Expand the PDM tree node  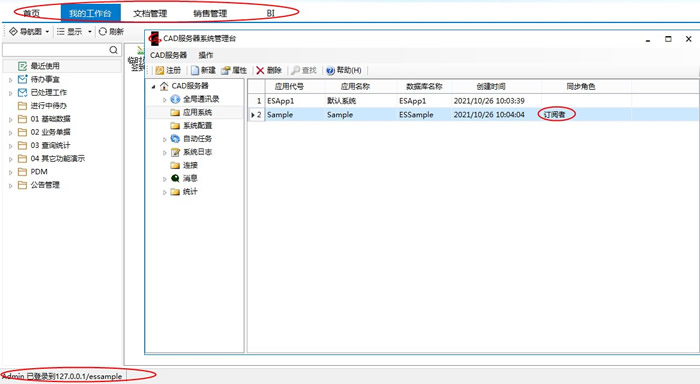[11, 172]
